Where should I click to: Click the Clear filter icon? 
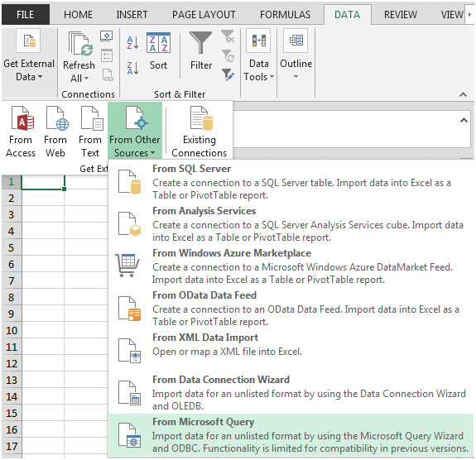[228, 36]
